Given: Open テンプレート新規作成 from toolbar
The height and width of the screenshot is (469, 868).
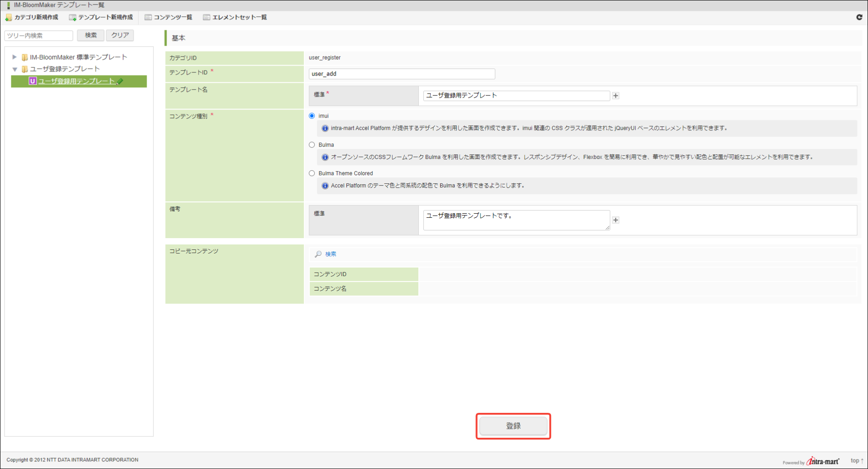Looking at the screenshot, I should pos(101,17).
